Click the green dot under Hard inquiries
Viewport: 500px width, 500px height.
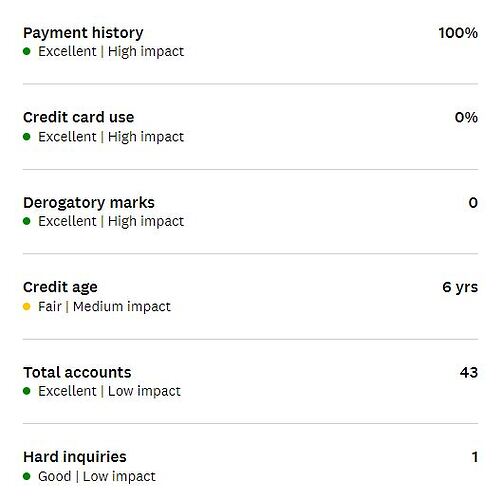point(27,476)
